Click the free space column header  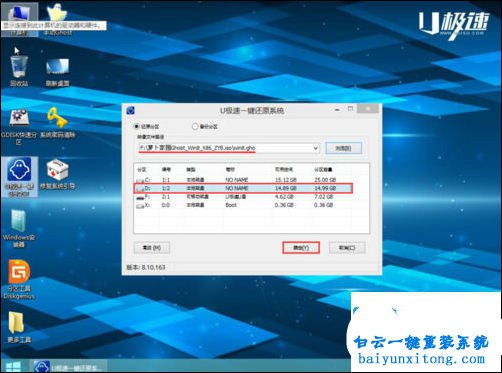coord(284,170)
